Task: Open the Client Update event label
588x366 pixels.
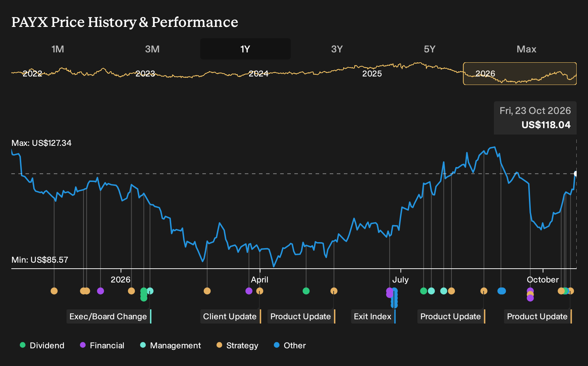Action: pyautogui.click(x=231, y=316)
